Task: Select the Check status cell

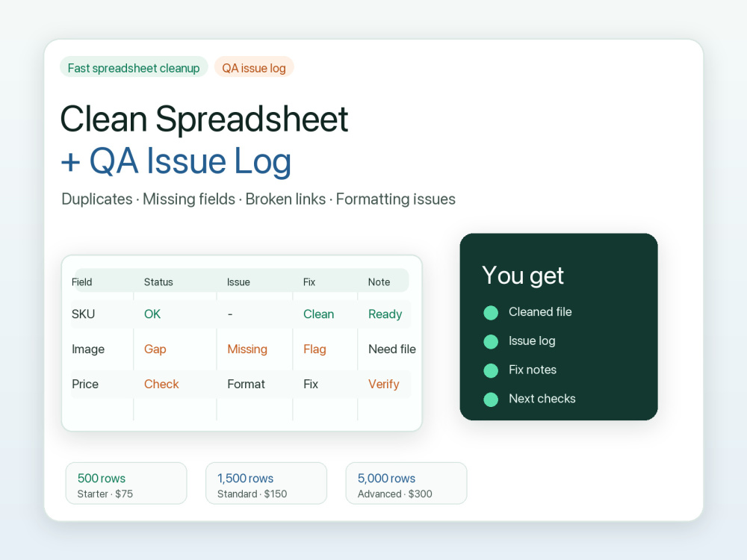Action: click(x=161, y=385)
